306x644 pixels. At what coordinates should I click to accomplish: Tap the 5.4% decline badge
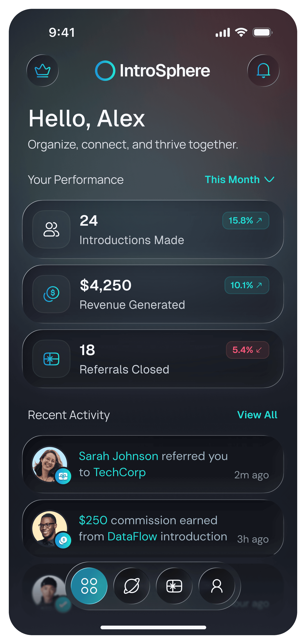247,350
